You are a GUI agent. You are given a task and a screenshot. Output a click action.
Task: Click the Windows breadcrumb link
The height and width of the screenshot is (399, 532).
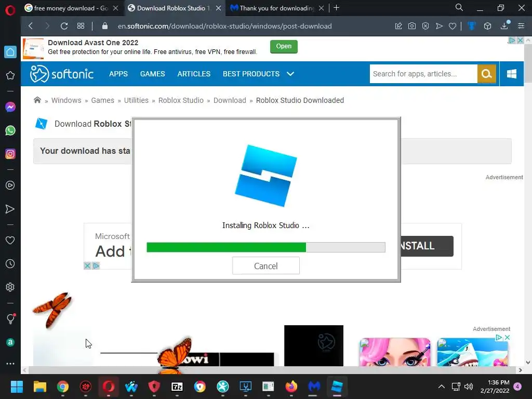[x=66, y=100]
